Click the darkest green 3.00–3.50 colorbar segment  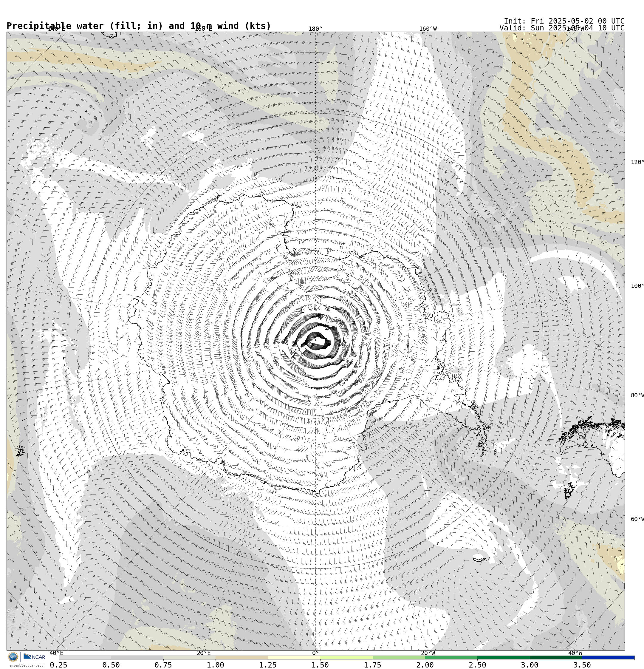(x=556, y=657)
